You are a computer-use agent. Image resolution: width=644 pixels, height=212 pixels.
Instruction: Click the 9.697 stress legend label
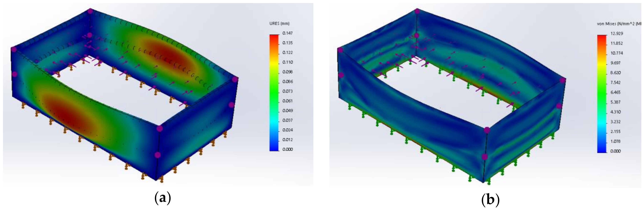pyautogui.click(x=615, y=63)
